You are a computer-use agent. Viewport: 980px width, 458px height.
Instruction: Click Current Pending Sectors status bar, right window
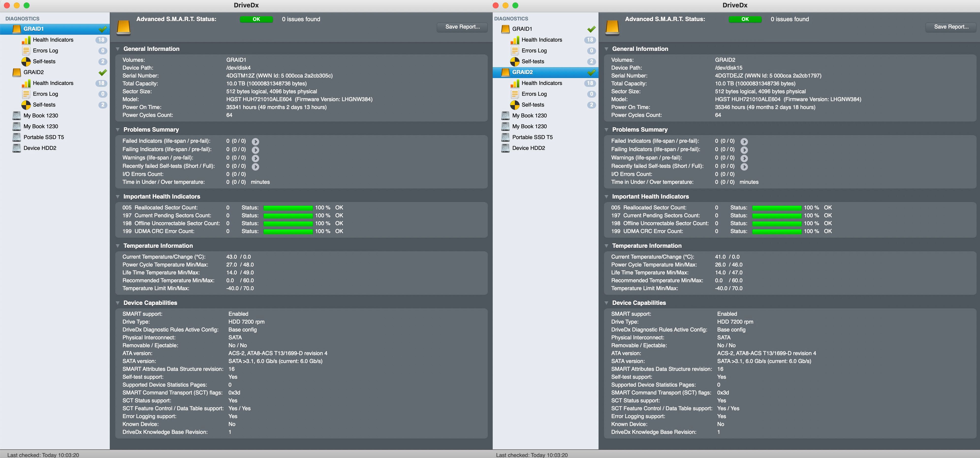coord(777,216)
